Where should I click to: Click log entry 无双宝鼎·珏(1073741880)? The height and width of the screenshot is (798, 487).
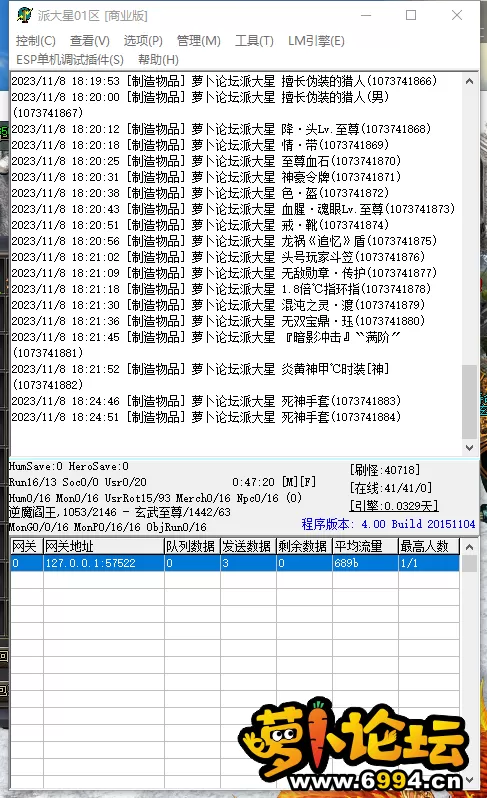tap(218, 321)
